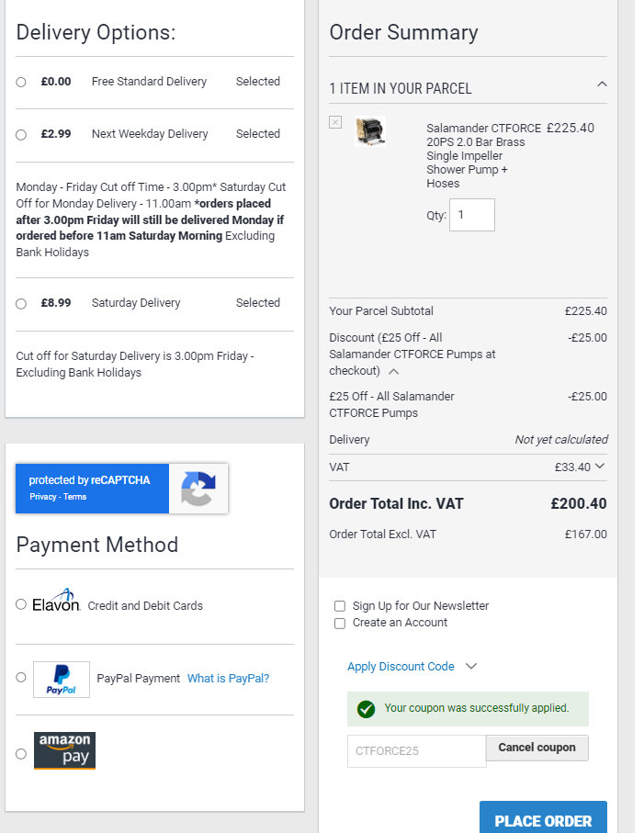Image resolution: width=644 pixels, height=833 pixels.
Task: Select Next Weekday Delivery option
Action: pos(21,134)
